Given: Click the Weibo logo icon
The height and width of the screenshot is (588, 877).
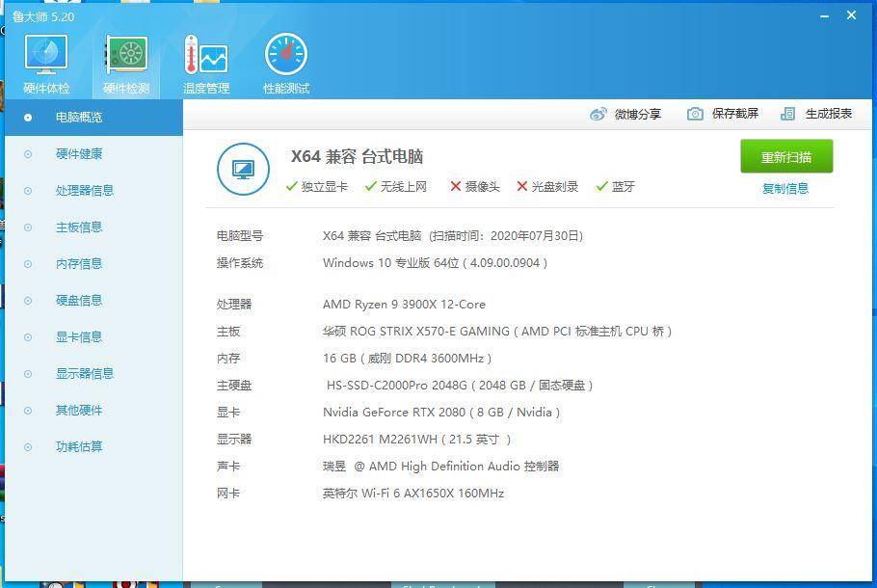Looking at the screenshot, I should 598,114.
